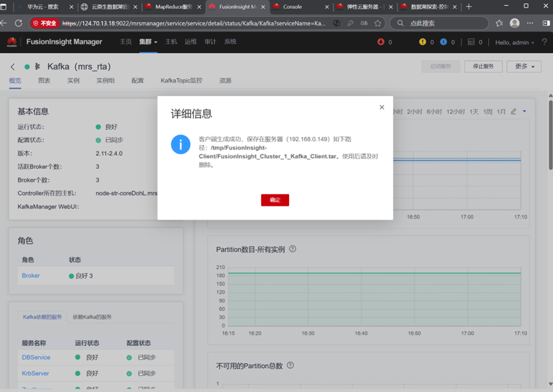This screenshot has height=392, width=553.
Task: Select the 1天 time range
Action: pyautogui.click(x=474, y=111)
